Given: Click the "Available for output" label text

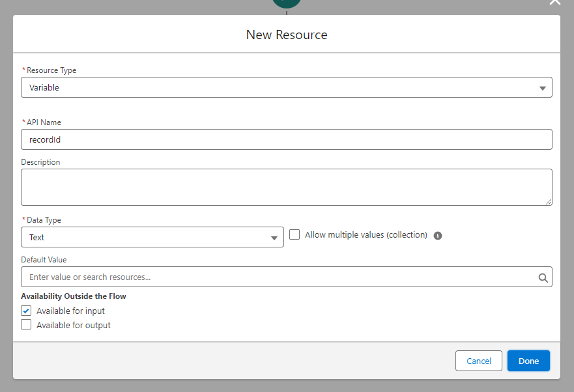Looking at the screenshot, I should click(74, 325).
